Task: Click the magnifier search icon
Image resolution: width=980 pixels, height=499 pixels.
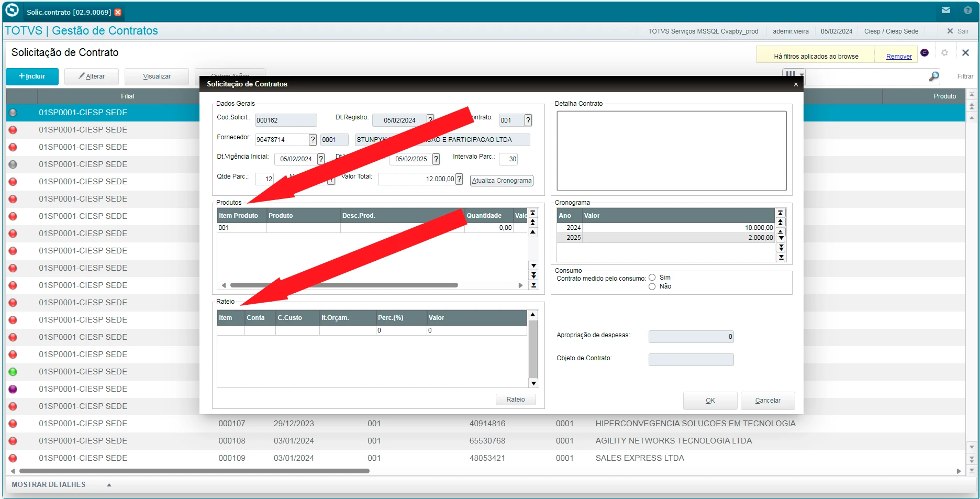Action: click(933, 77)
